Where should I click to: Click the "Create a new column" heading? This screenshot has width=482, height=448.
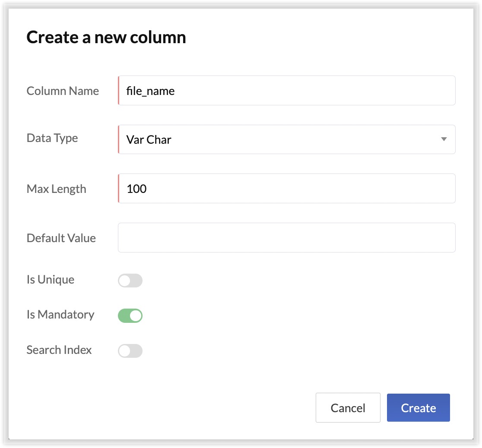pos(106,38)
